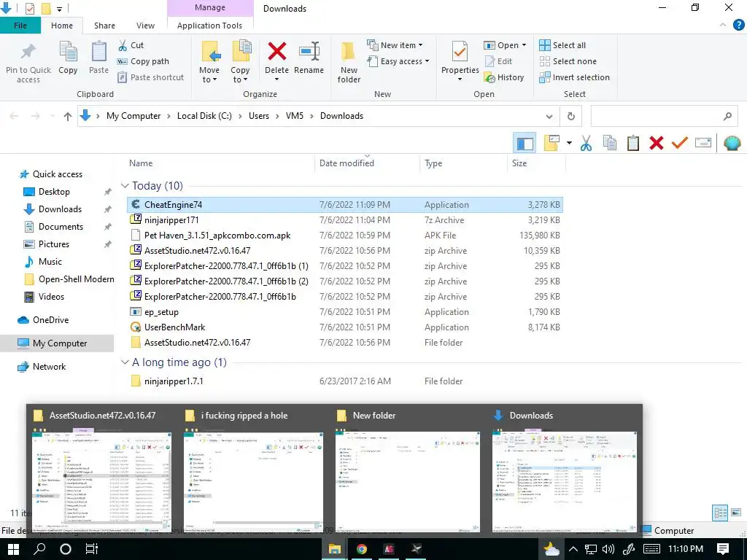747x560 pixels.
Task: Click the search box in Explorer
Action: (664, 116)
